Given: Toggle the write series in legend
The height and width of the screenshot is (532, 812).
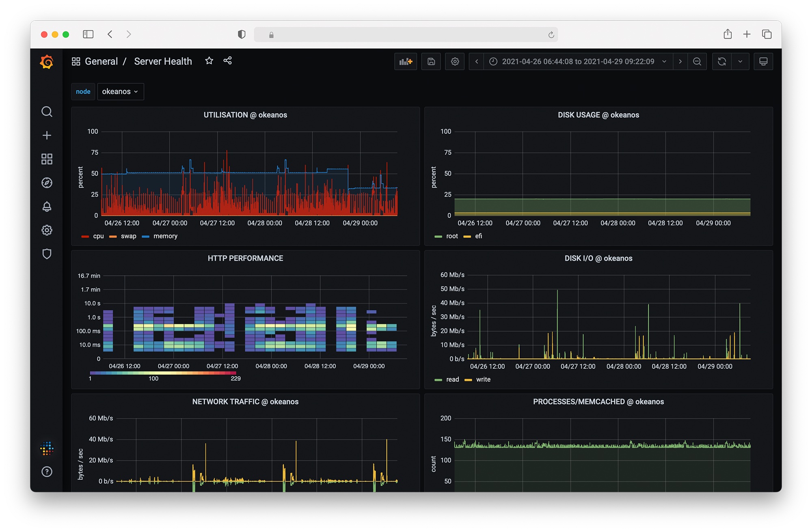Looking at the screenshot, I should 483,379.
